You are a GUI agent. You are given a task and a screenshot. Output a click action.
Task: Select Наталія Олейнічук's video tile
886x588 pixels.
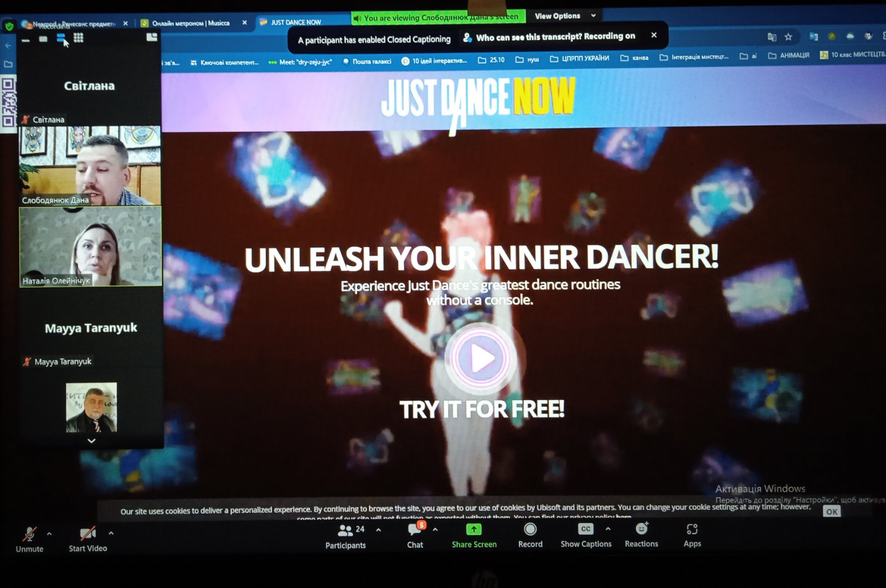[90, 246]
